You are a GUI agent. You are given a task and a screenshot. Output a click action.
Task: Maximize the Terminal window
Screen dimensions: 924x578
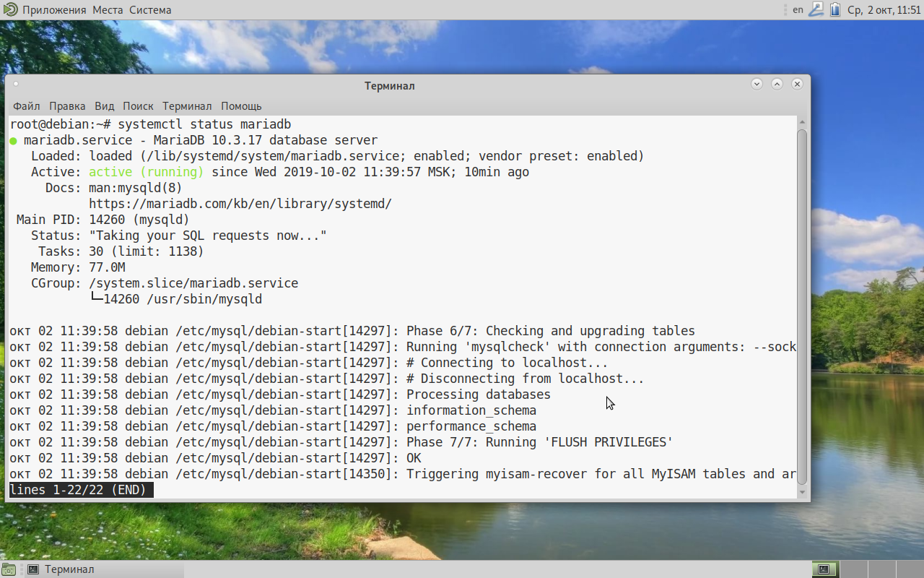pyautogui.click(x=777, y=84)
